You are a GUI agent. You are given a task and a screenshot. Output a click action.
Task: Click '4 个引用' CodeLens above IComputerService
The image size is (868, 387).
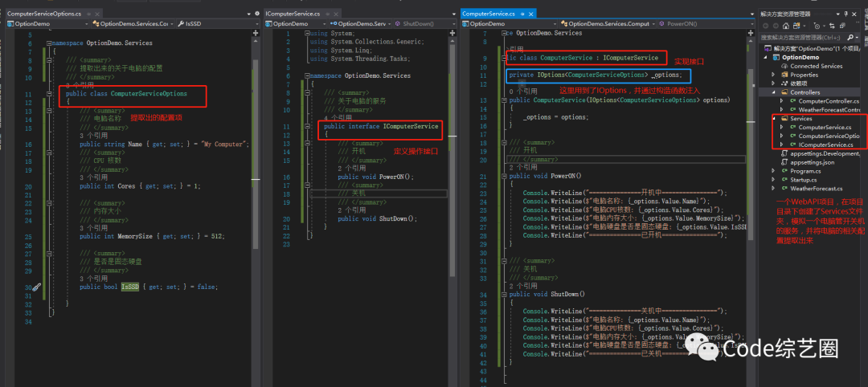click(x=338, y=118)
